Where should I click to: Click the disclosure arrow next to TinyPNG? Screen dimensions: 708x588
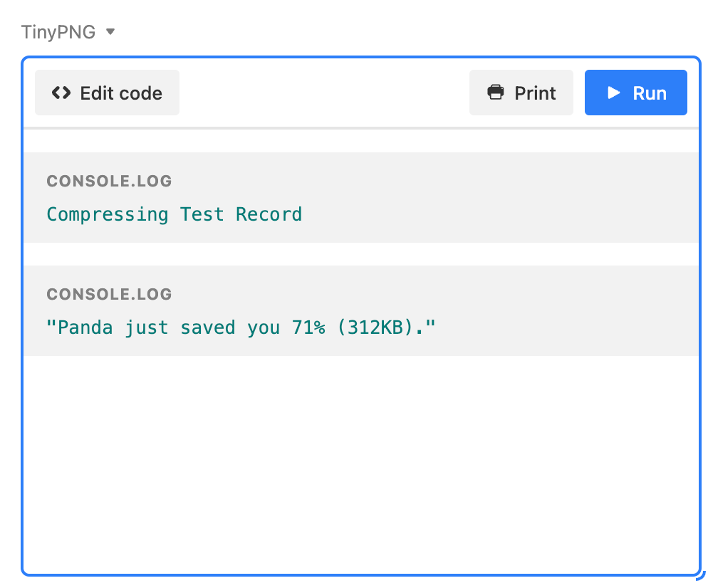(111, 32)
